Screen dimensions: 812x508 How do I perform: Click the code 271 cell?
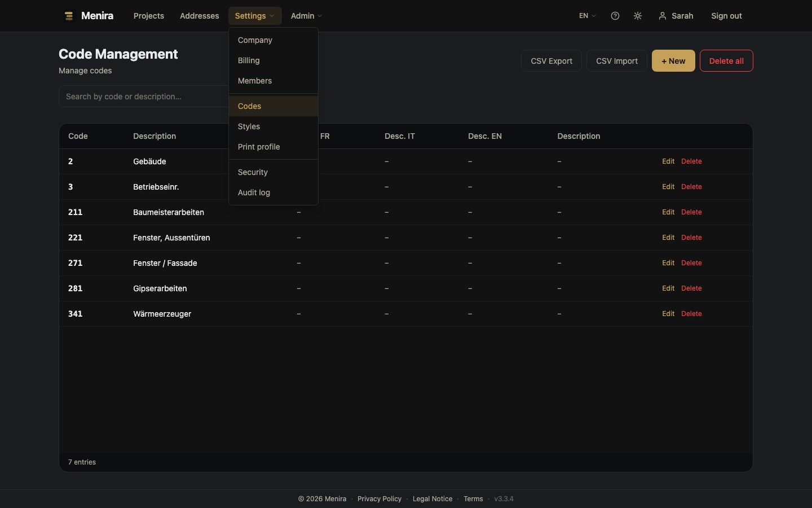(76, 263)
